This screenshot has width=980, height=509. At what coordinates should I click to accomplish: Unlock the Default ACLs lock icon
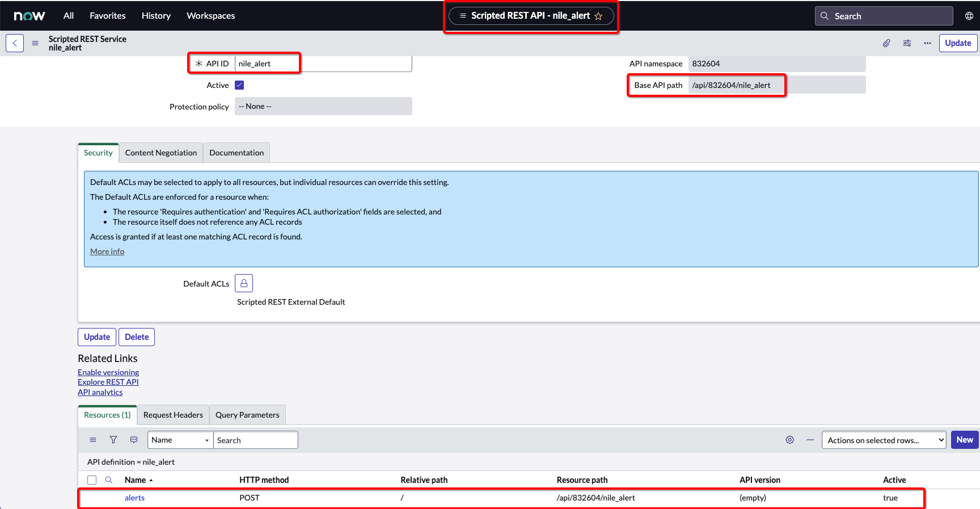244,283
